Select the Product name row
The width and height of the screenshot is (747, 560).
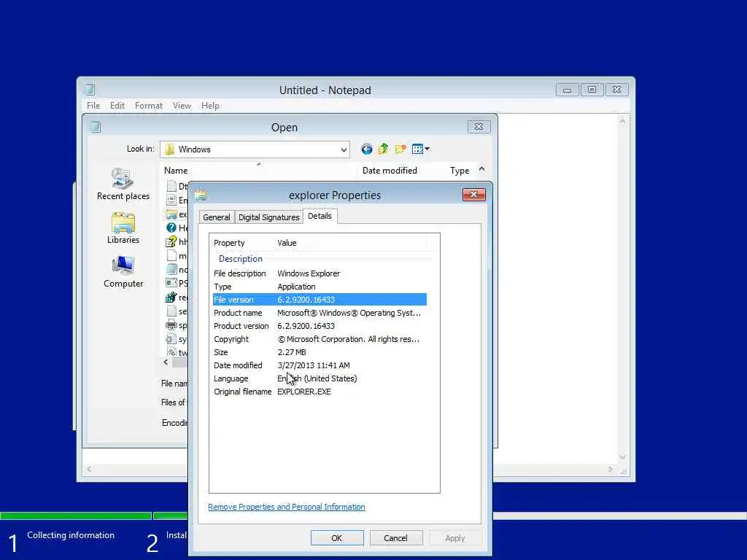pos(320,313)
